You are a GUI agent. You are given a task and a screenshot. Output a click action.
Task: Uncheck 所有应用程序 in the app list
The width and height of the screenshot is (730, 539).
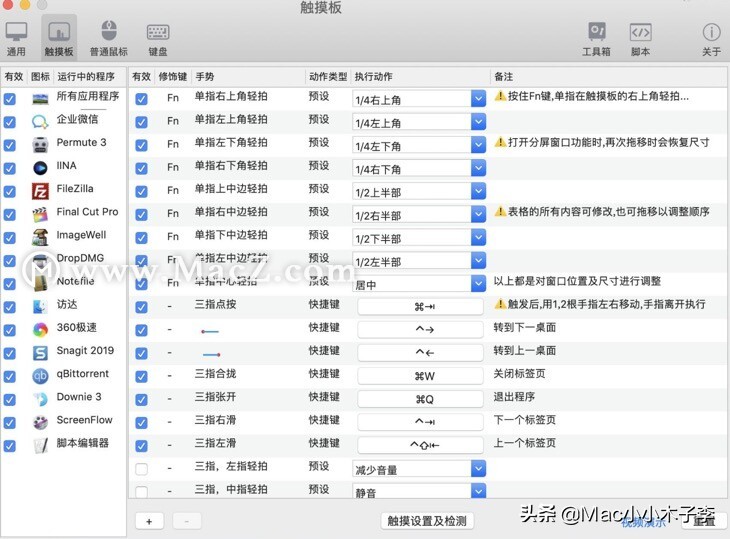click(10, 99)
